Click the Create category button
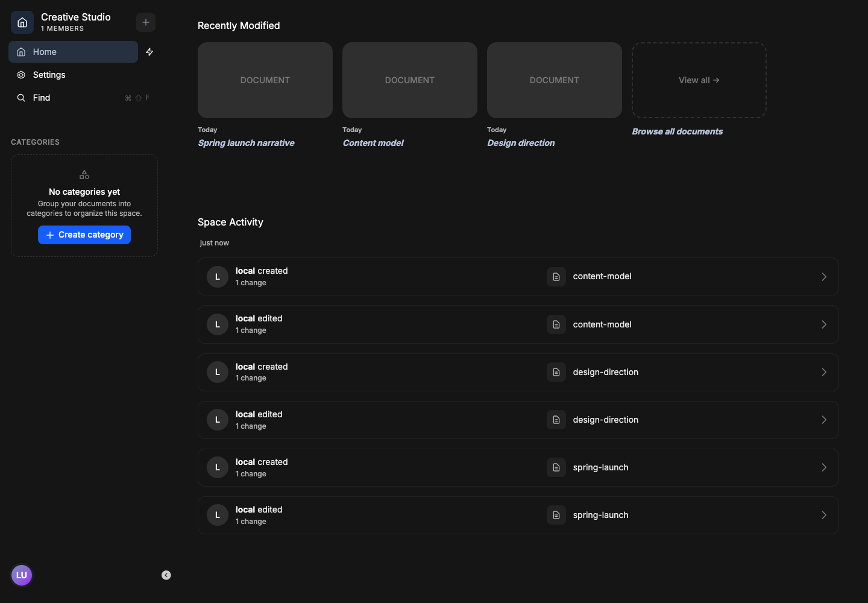The image size is (868, 603). [84, 235]
